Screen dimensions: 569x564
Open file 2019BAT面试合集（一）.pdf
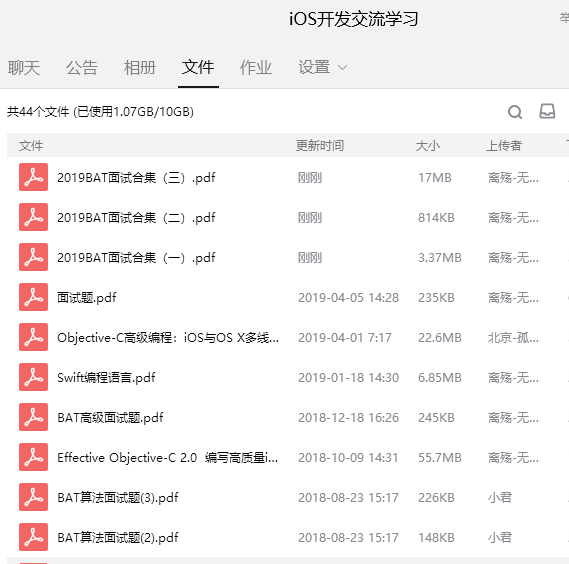click(x=136, y=257)
